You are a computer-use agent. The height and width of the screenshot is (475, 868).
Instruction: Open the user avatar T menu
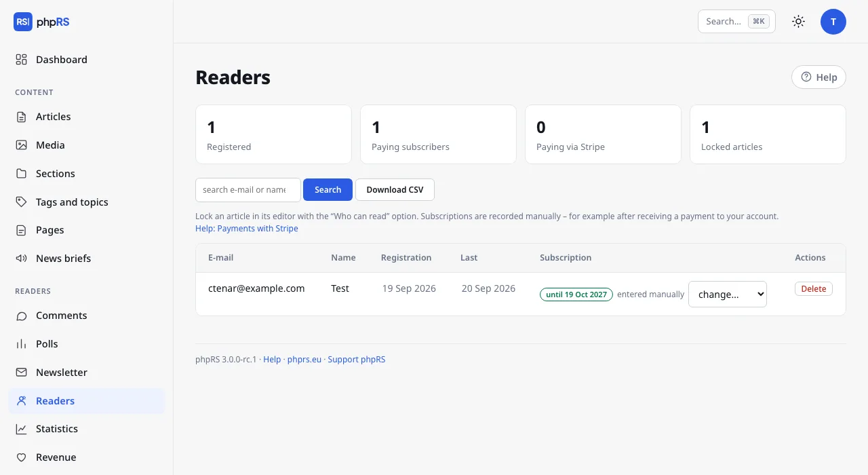[x=833, y=22]
